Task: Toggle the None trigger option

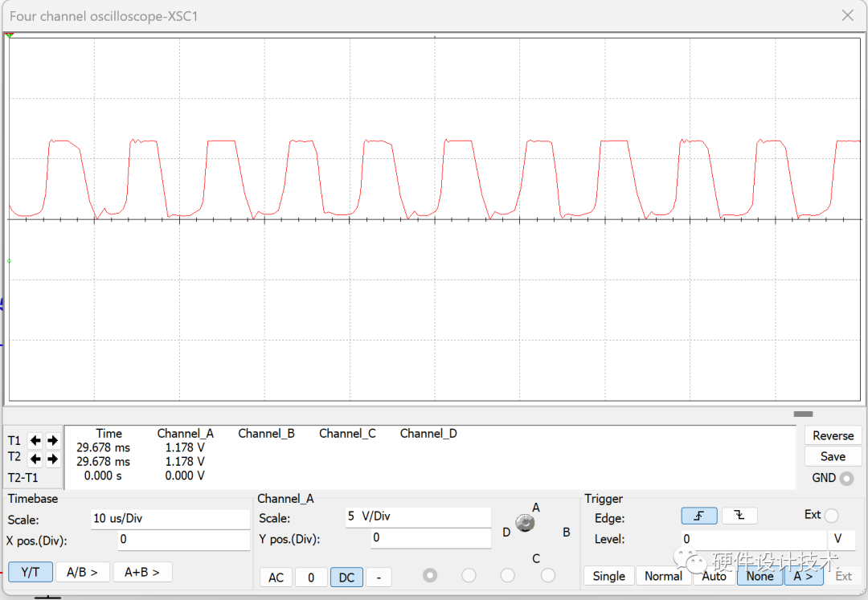Action: [759, 576]
